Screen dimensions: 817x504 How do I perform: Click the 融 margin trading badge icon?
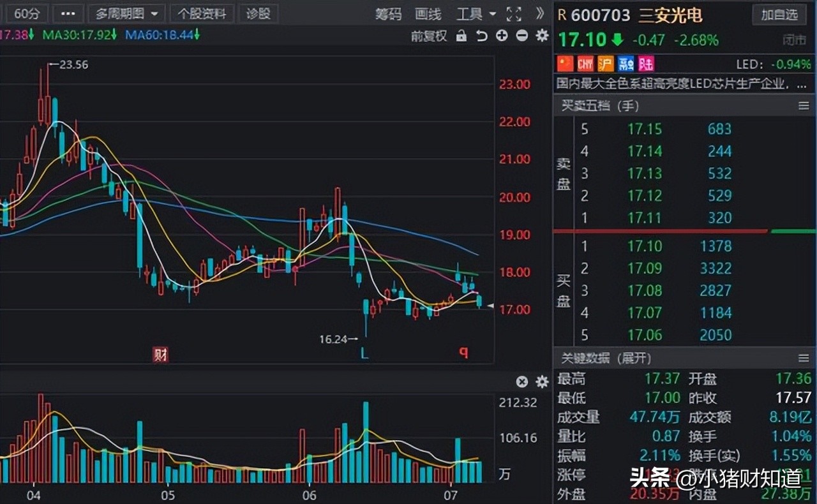(x=625, y=64)
